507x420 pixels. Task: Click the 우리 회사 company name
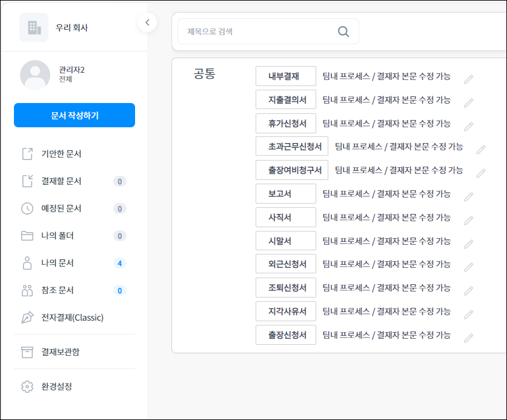tap(72, 27)
